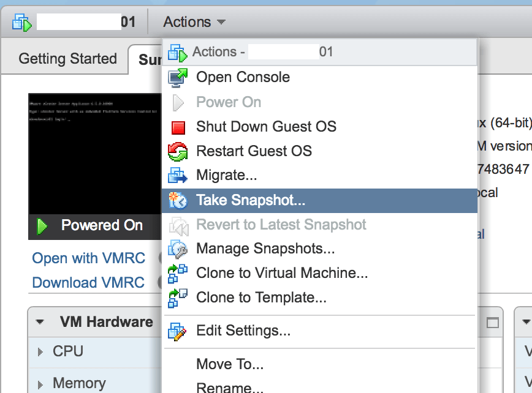The image size is (532, 393).
Task: Click the Edit Settings pencil icon
Action: click(178, 331)
